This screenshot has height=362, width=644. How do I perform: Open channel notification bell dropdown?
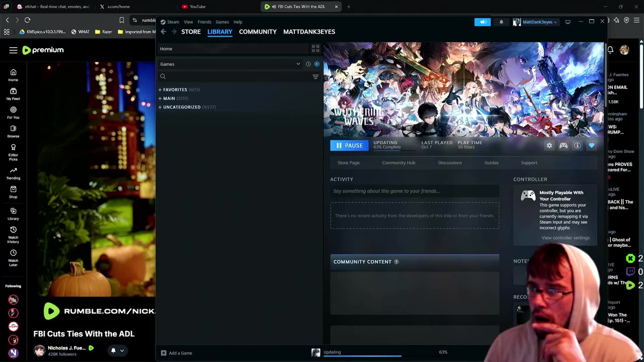(x=117, y=350)
